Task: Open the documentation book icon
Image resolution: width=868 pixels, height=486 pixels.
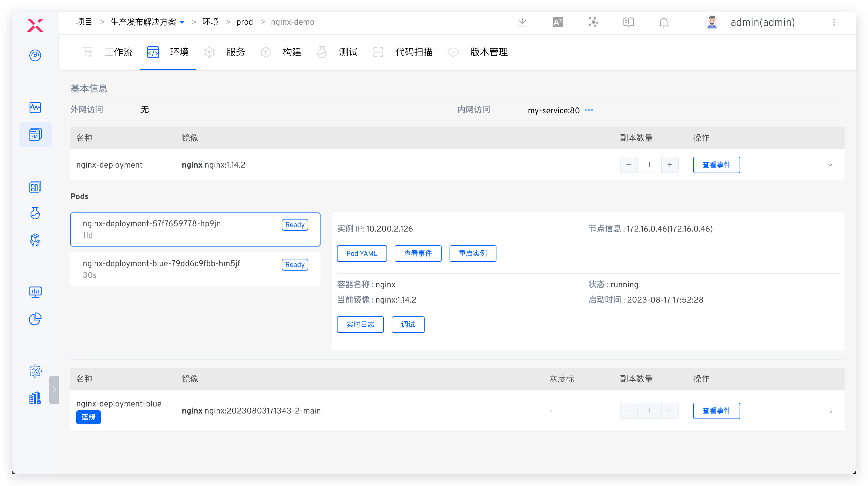Action: 628,22
